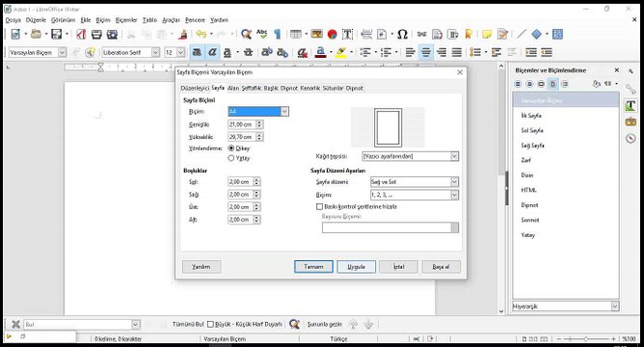Open the Varsayılan Biçem paragraph style dropdown
This screenshot has height=347, width=644.
(x=62, y=53)
